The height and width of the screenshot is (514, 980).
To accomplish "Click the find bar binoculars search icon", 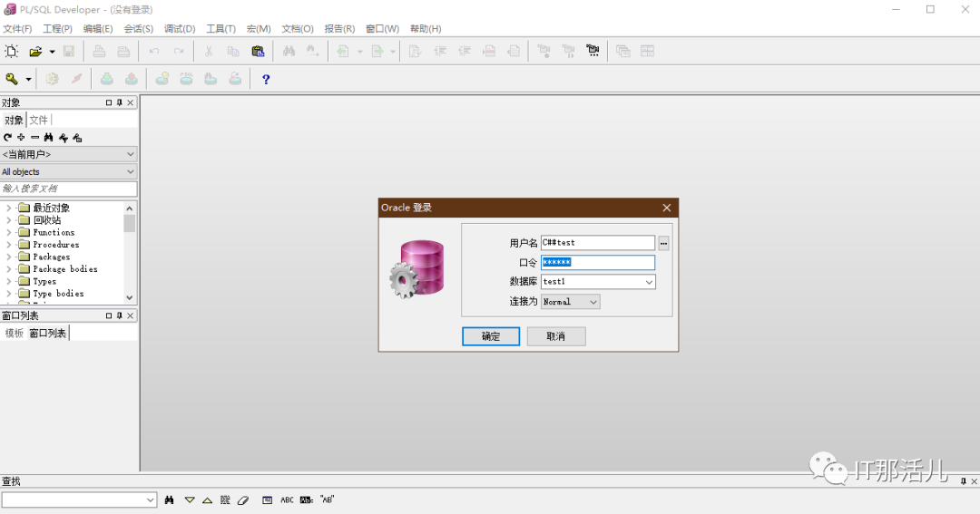I will click(170, 499).
